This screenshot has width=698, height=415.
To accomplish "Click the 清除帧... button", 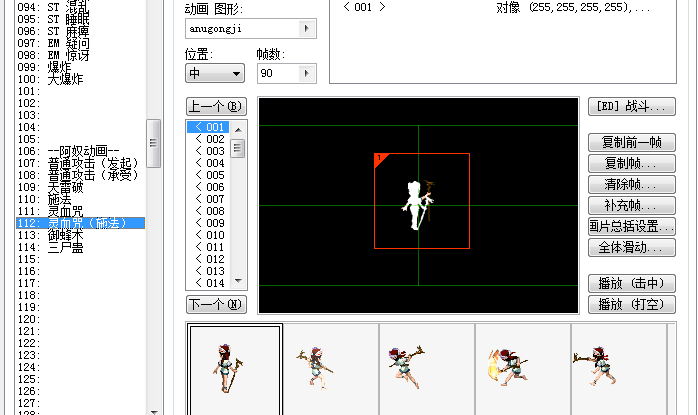I will click(632, 184).
